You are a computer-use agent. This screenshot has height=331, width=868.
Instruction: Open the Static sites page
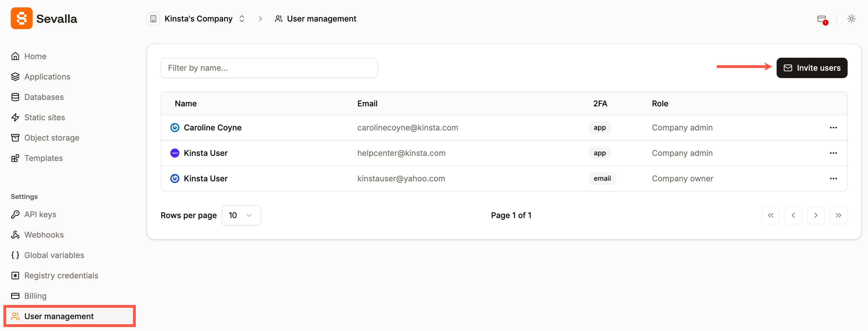tap(44, 117)
